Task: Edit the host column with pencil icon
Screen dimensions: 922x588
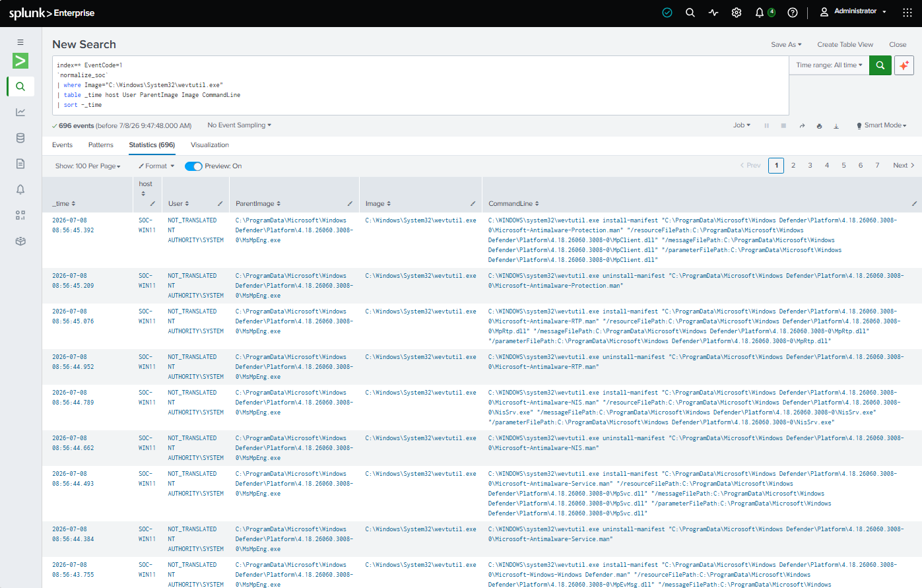Action: pos(152,203)
